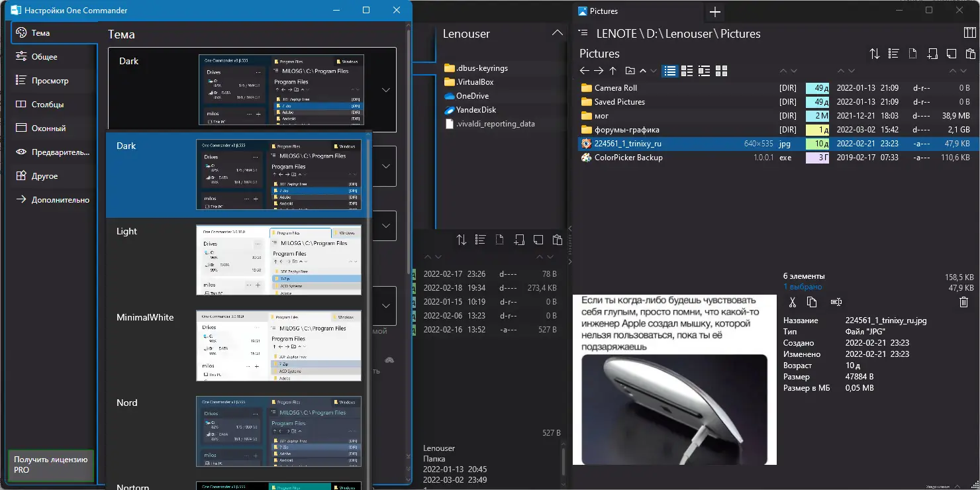Open sort options in the Pictures pane toolbar
Image resolution: width=980 pixels, height=490 pixels.
click(875, 54)
